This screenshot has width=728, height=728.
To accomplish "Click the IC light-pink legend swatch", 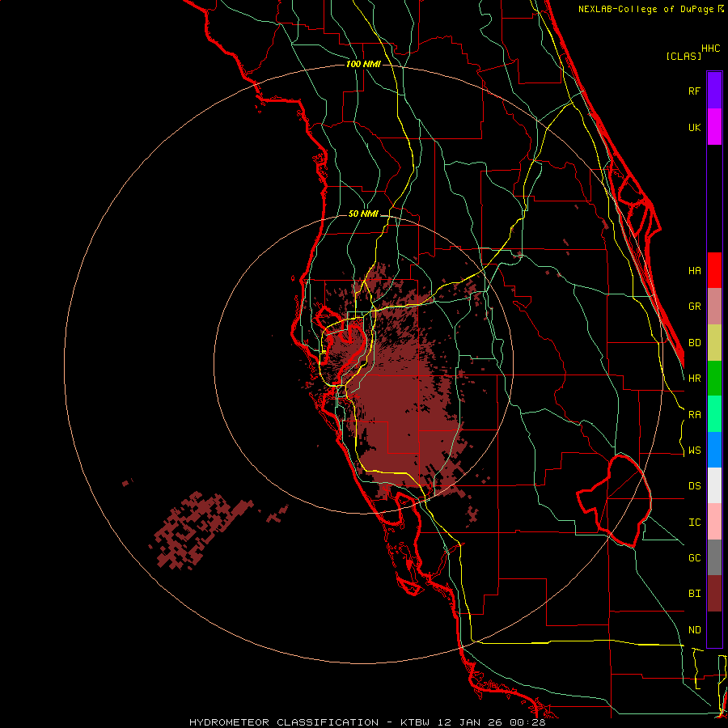I will (x=714, y=522).
